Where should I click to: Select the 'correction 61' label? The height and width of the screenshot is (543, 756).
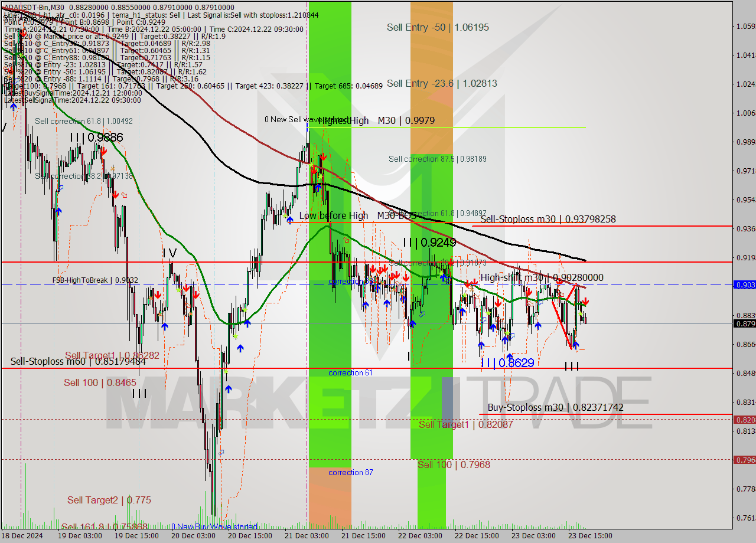[351, 372]
